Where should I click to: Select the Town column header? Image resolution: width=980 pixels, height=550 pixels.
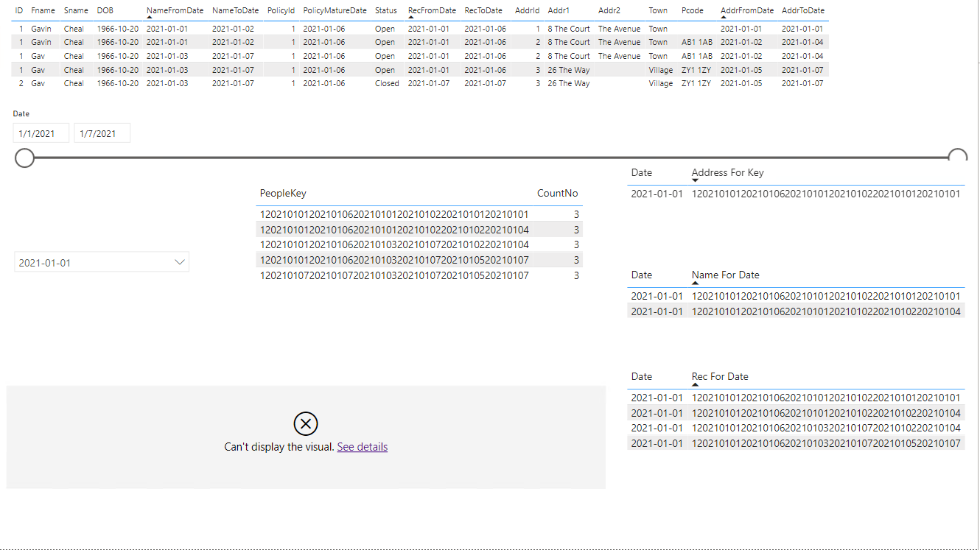(x=658, y=10)
